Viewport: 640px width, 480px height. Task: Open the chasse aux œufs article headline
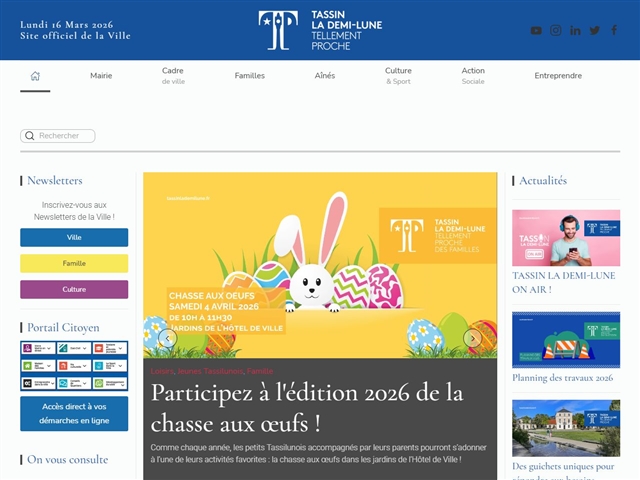click(307, 408)
